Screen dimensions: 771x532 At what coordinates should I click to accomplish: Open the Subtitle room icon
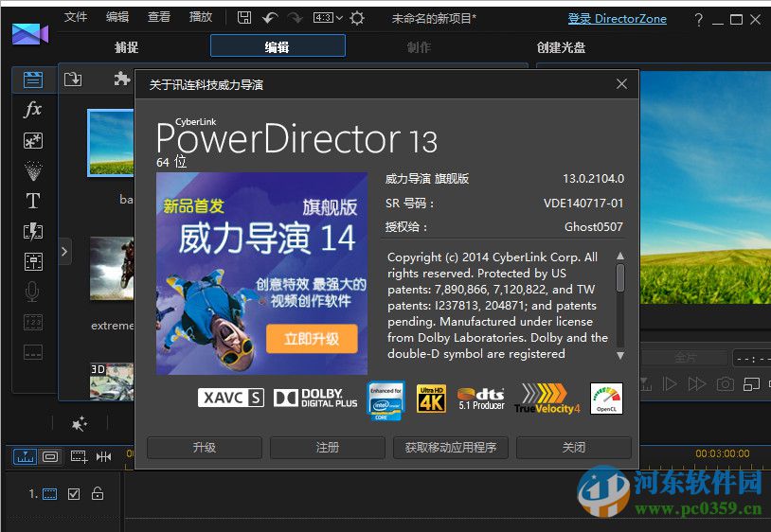(33, 352)
